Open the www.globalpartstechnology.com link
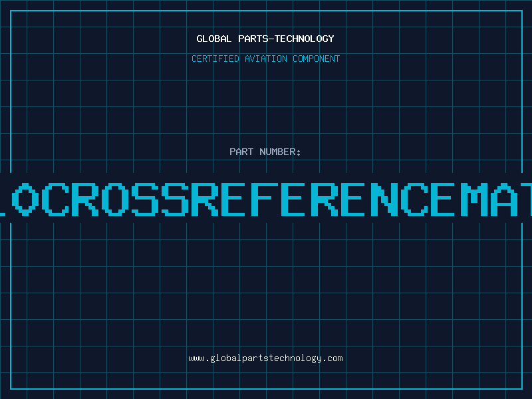Viewport: 532px width, 399px height. pyautogui.click(x=265, y=358)
